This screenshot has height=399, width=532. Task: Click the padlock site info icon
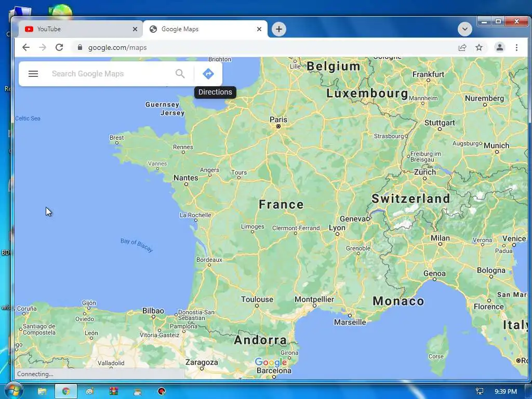click(79, 47)
